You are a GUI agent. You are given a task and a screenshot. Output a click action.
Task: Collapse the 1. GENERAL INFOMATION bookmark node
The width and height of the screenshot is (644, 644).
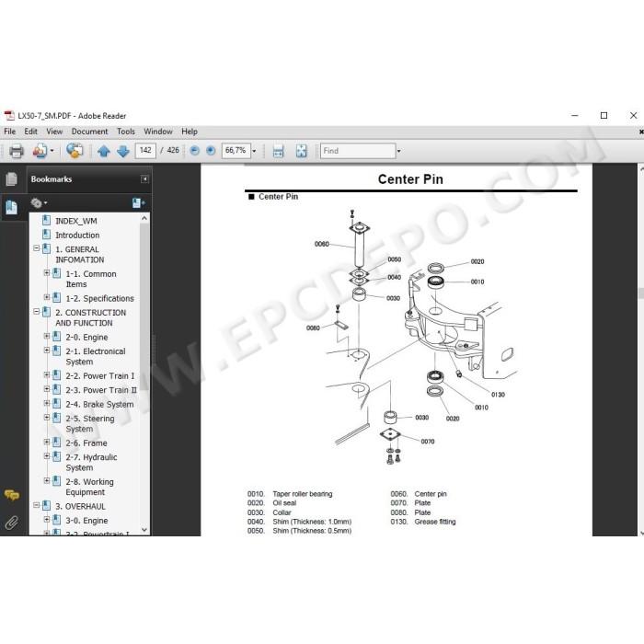36,248
